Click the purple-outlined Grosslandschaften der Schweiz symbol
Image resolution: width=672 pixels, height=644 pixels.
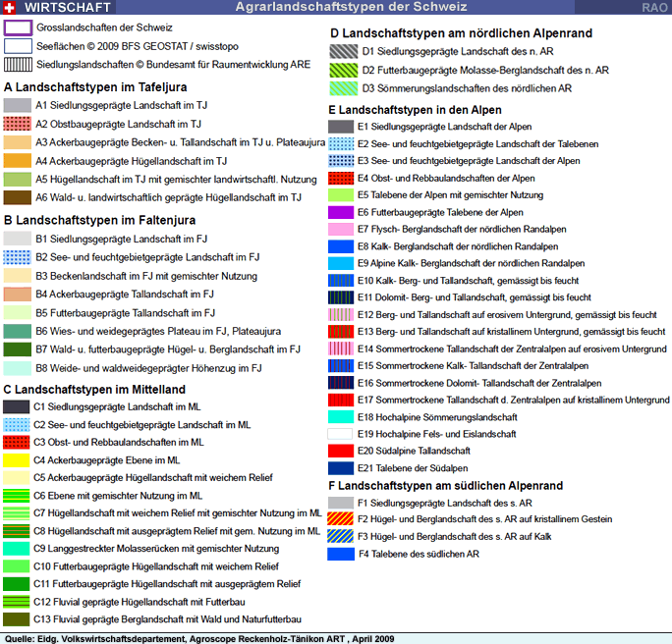[17, 27]
